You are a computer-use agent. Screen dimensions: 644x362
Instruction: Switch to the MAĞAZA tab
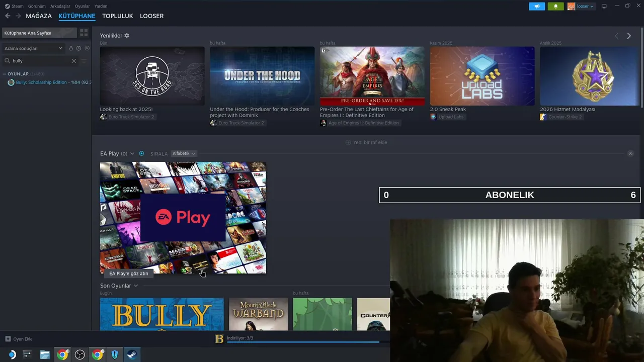[39, 16]
